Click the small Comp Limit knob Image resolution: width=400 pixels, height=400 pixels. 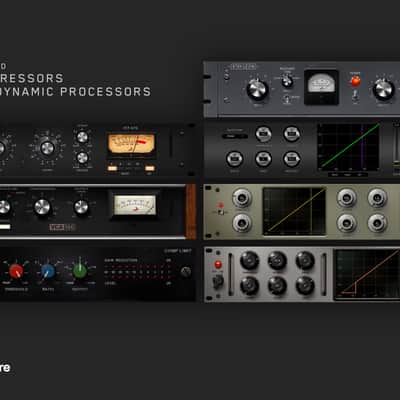tap(186, 272)
